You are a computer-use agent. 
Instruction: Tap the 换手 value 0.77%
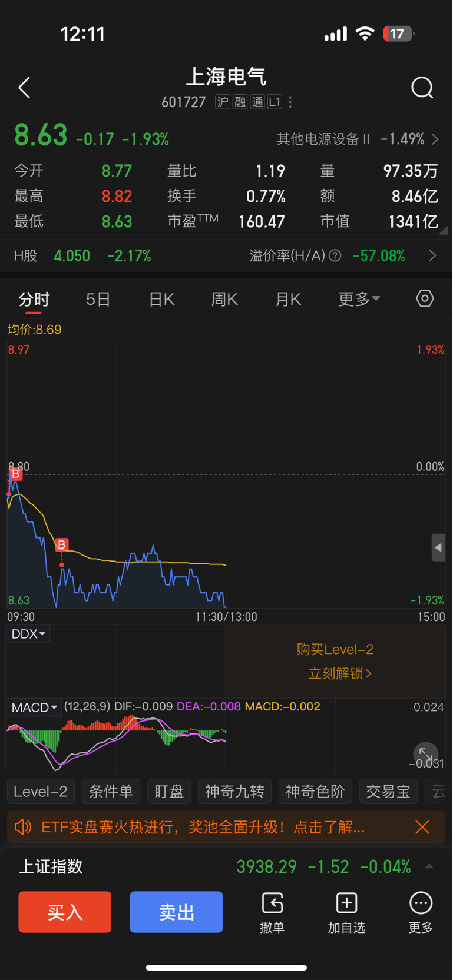coord(266,196)
